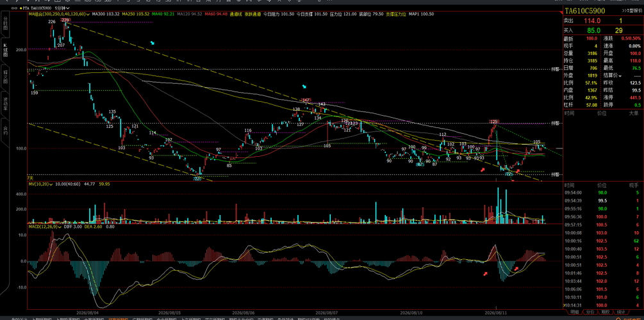Click the DIFF 3.00 value
644x320 pixels.
pyautogui.click(x=72, y=226)
